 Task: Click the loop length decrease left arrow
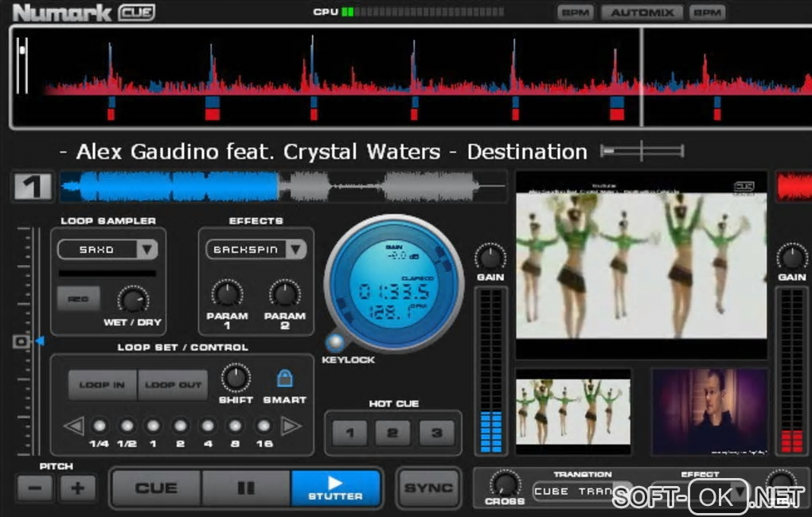73,426
